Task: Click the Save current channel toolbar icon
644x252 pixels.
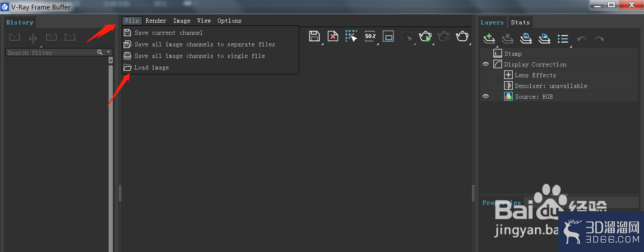Action: pos(314,36)
